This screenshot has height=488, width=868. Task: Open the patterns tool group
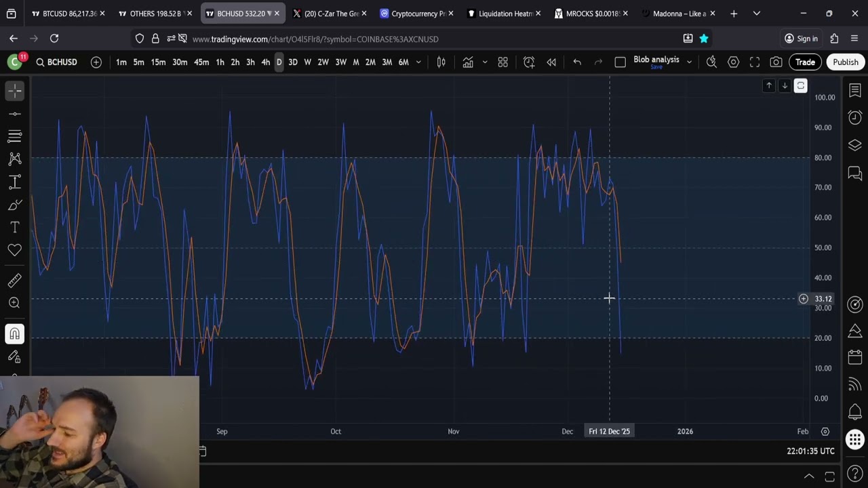click(x=15, y=159)
